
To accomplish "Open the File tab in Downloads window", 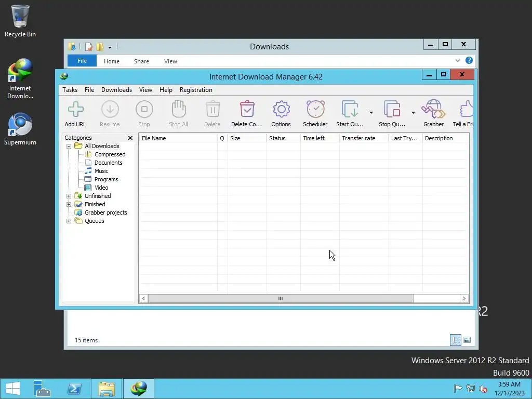I will pyautogui.click(x=82, y=61).
